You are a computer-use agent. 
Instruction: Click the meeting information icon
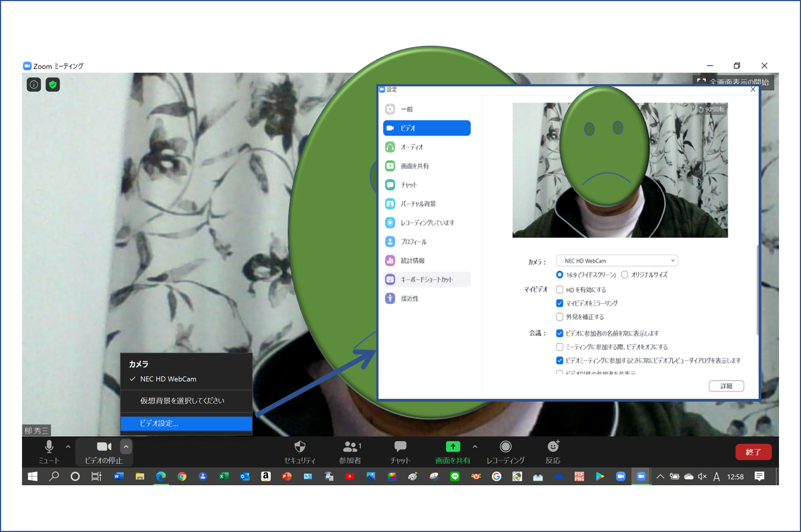click(34, 85)
